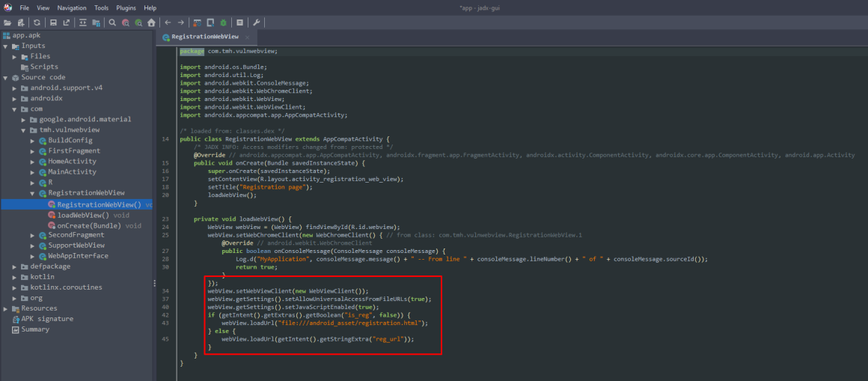
Task: Open the Plugins menu
Action: 126,8
